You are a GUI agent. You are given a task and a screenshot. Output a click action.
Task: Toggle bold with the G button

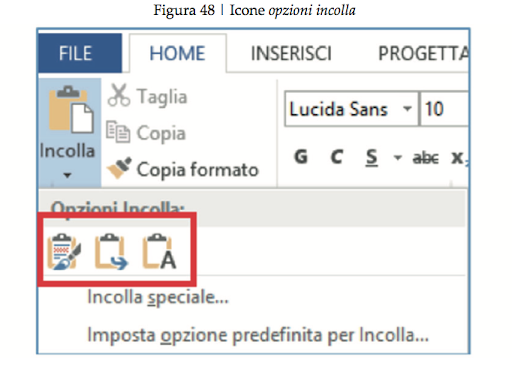click(301, 157)
